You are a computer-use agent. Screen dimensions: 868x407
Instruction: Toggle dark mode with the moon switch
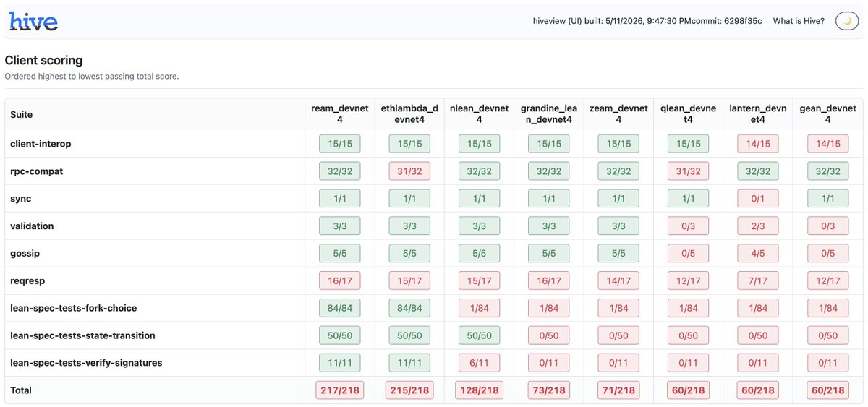[x=846, y=21]
